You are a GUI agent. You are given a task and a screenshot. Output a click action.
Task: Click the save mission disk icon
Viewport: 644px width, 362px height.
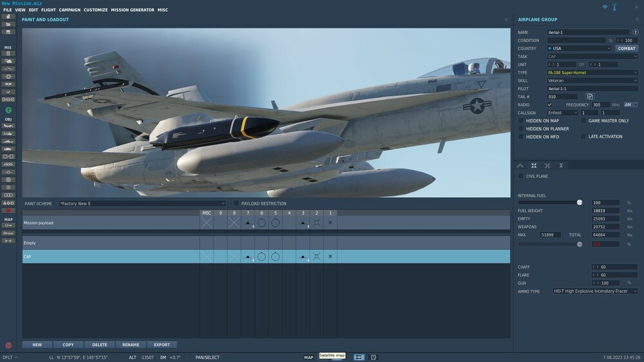point(8,32)
